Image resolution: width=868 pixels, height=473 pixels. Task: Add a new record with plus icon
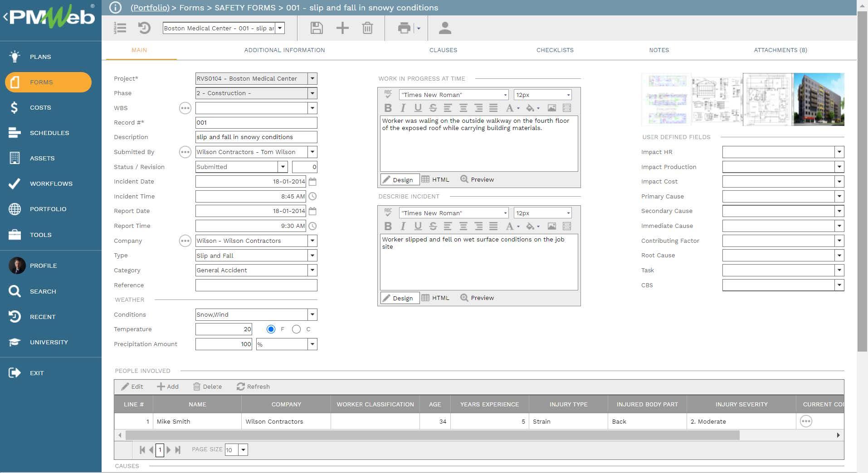pyautogui.click(x=342, y=28)
